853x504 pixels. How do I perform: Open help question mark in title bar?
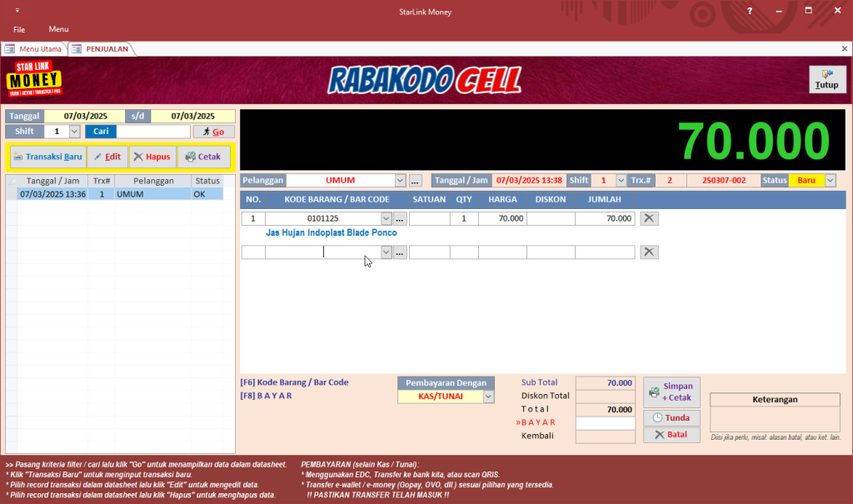750,11
